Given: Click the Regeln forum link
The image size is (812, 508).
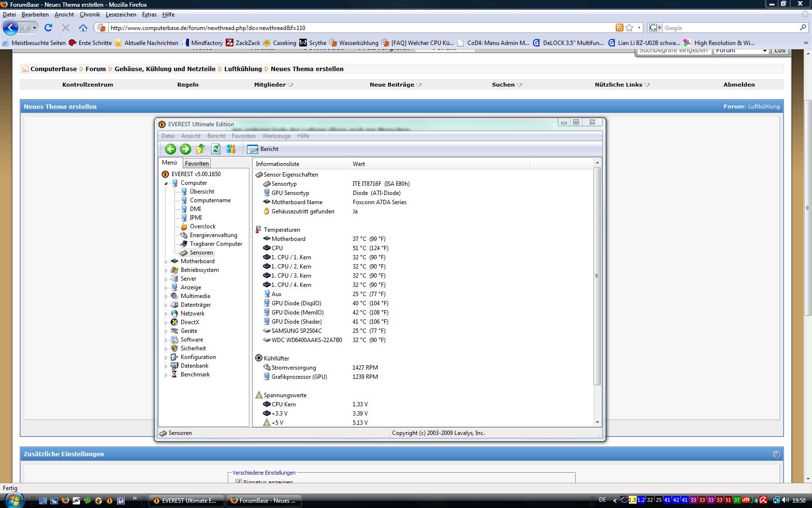Looking at the screenshot, I should (x=188, y=85).
